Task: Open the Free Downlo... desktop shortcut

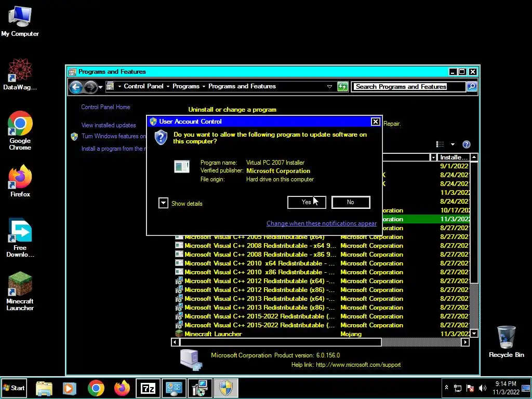Action: (20, 237)
